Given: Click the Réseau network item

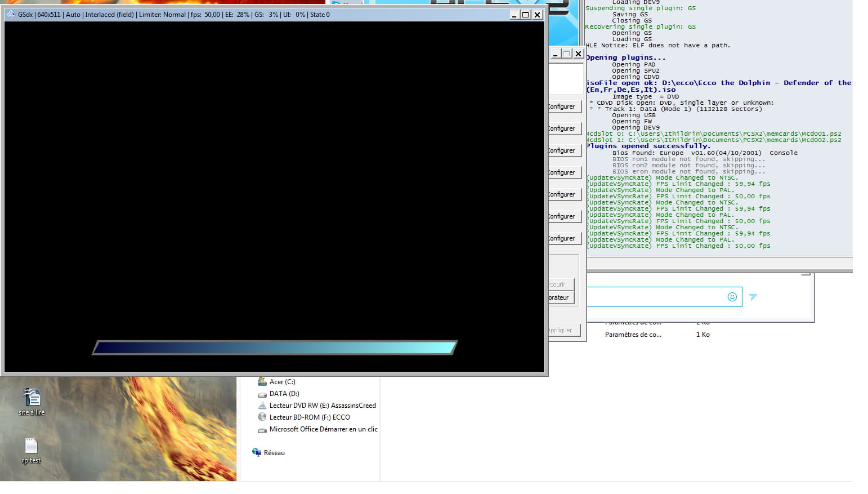Looking at the screenshot, I should tap(274, 453).
